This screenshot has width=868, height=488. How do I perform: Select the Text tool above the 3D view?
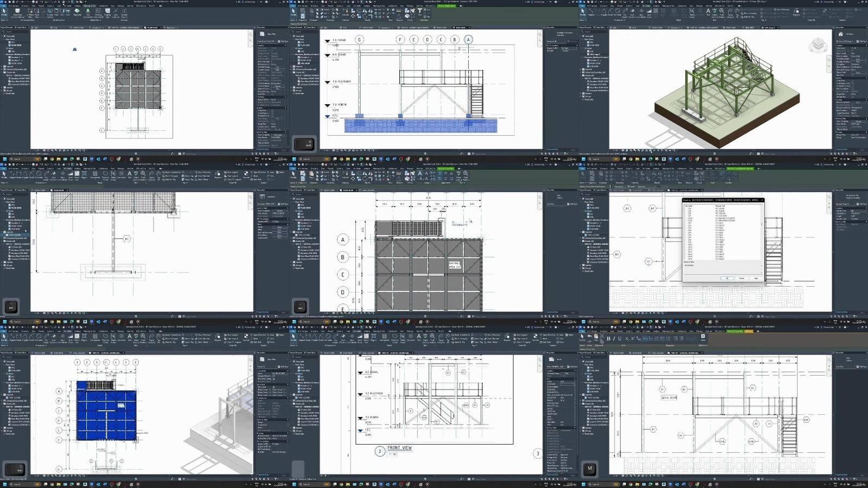coord(707,11)
